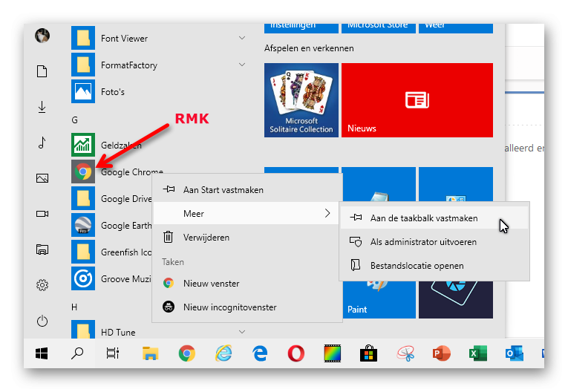The image size is (568, 392).
Task: Launch Microsoft Edge from the taskbar
Action: tap(260, 353)
